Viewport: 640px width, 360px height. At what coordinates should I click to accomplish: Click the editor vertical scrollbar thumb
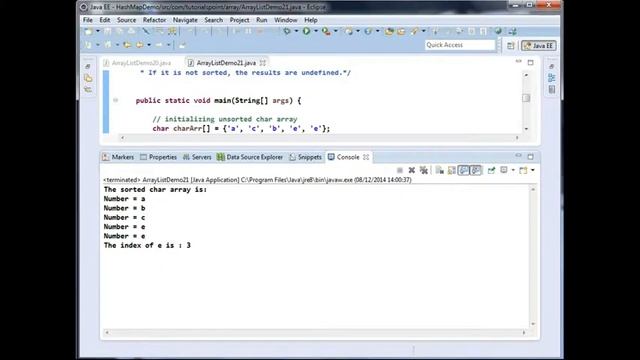[x=526, y=98]
